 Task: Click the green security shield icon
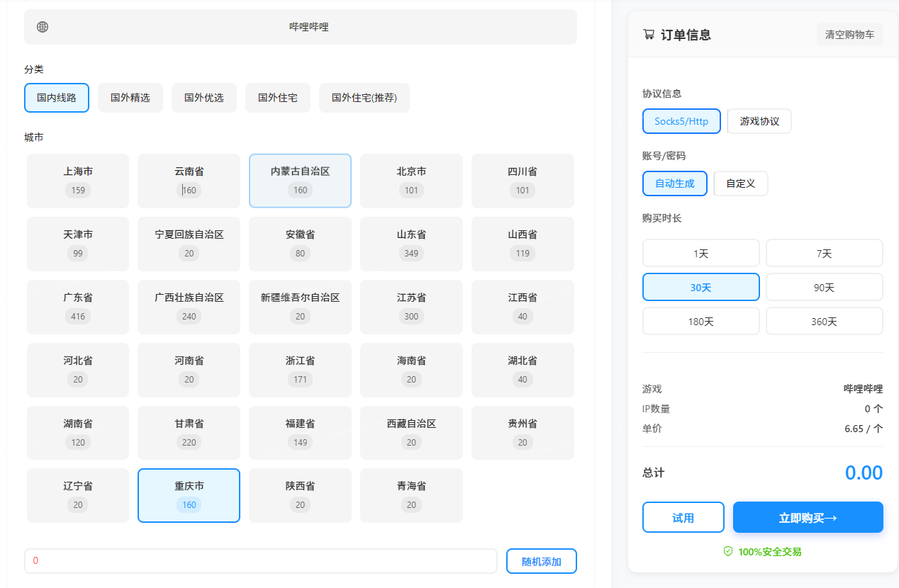coord(727,551)
